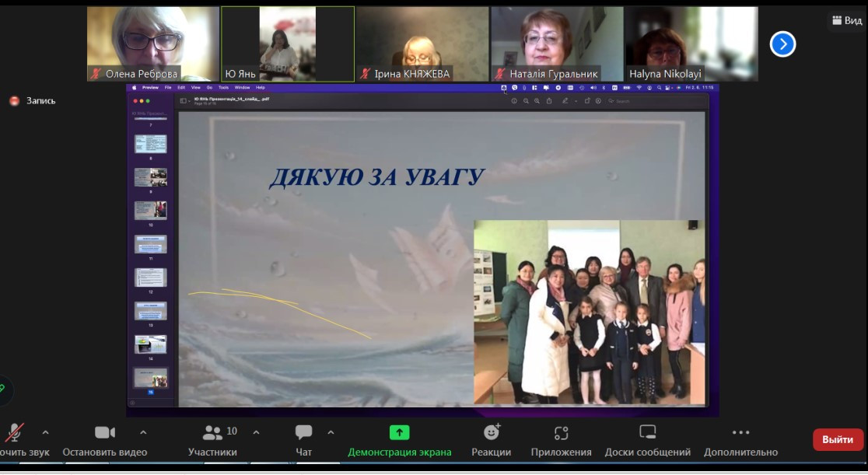Screen dimensions: 868x475
Task: Open the 'Чат' chat panel
Action: [x=303, y=434]
